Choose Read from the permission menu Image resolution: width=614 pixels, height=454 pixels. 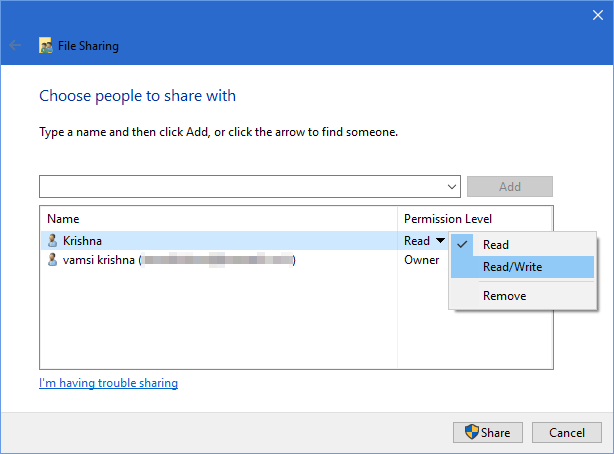point(496,245)
